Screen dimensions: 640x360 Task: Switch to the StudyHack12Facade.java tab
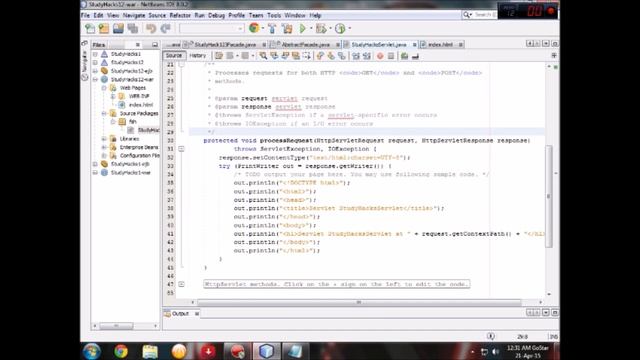point(225,44)
